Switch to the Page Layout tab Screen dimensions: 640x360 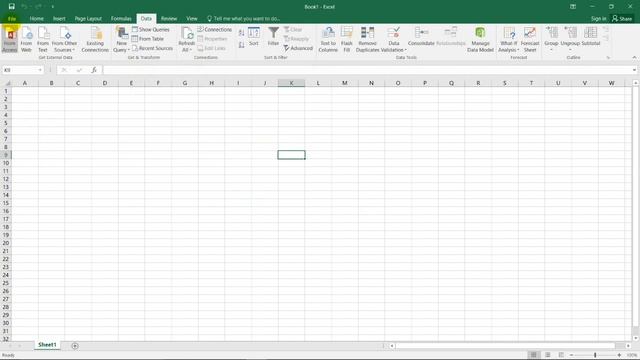[x=88, y=19]
